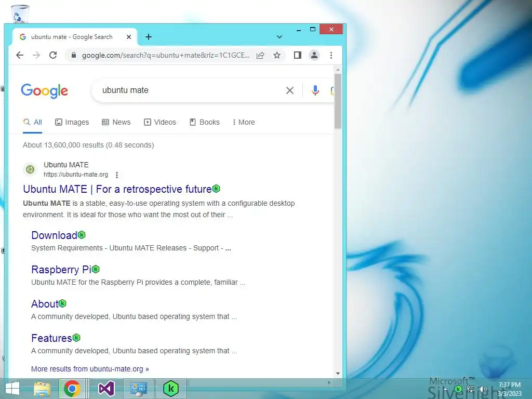Click the Kaspersky badge beside About
Viewport: 532px width, 399px height.
(62, 303)
